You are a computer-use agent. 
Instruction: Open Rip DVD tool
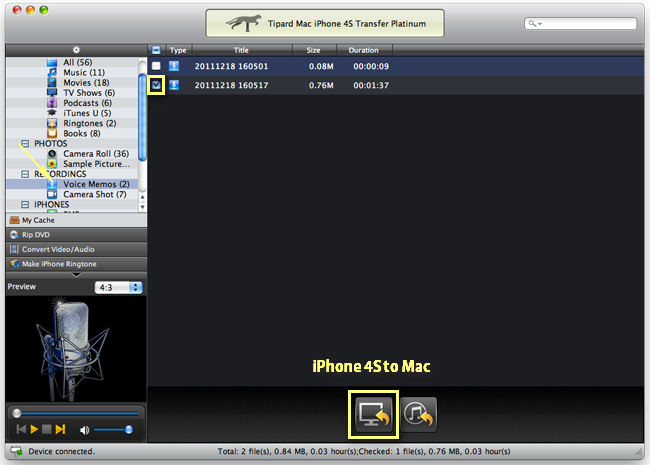[76, 235]
